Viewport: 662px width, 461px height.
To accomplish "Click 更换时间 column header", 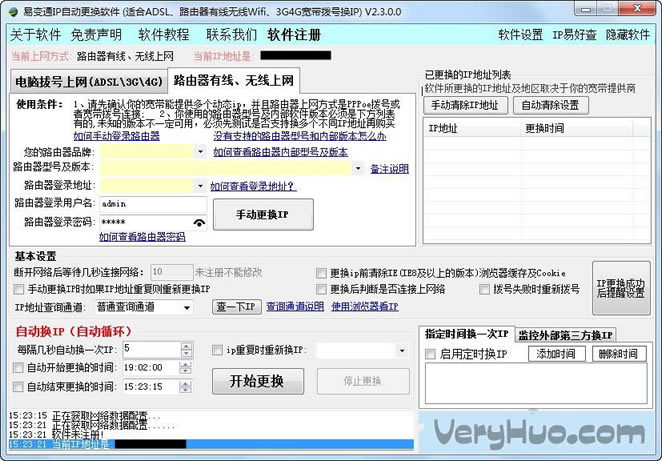I will [577, 128].
